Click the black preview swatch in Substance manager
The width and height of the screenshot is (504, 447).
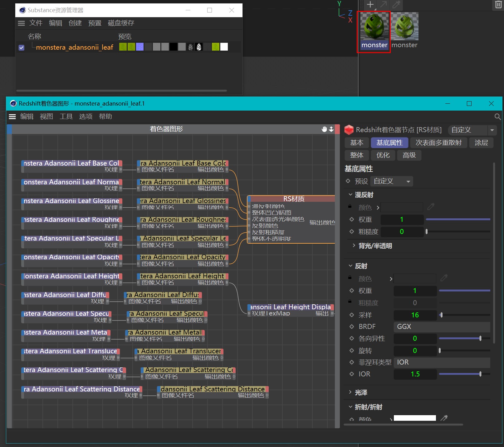coord(174,47)
